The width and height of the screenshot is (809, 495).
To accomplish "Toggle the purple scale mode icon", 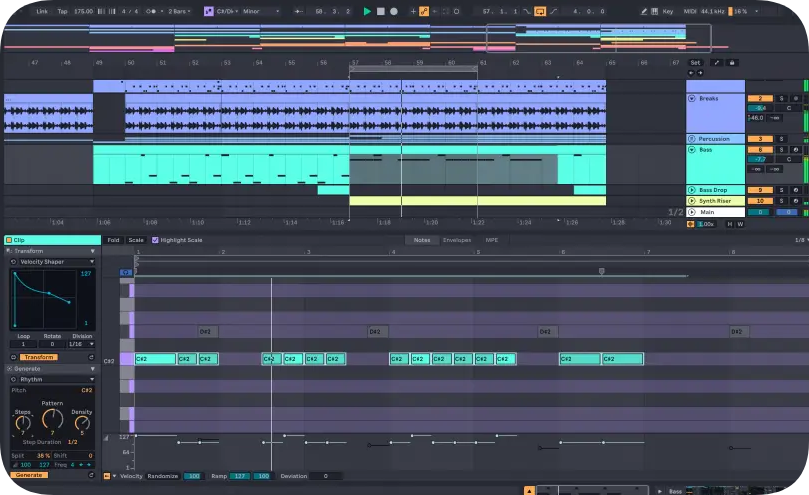I will tap(208, 11).
